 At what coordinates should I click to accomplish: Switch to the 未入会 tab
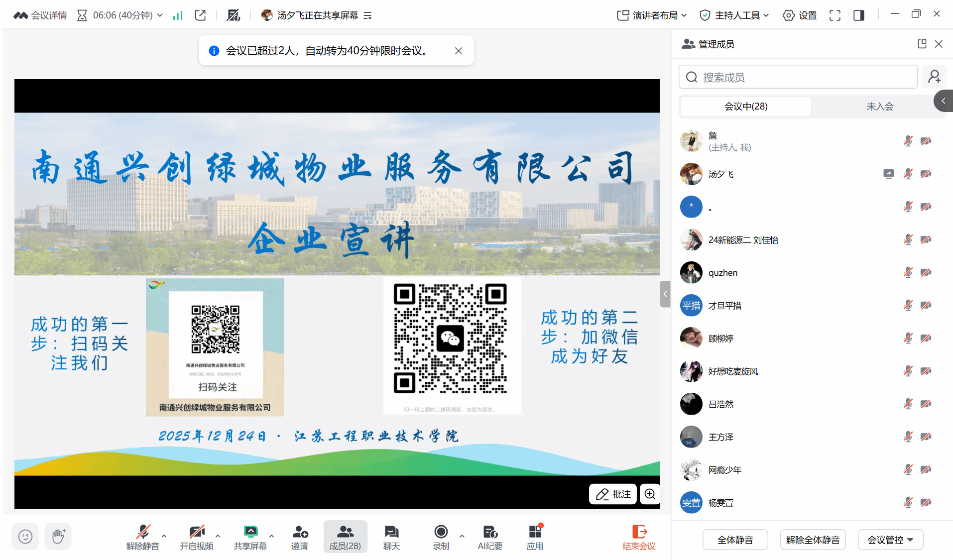click(x=880, y=106)
